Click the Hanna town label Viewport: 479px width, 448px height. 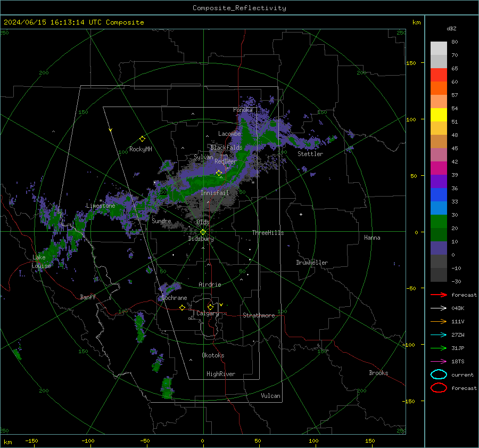(x=372, y=238)
